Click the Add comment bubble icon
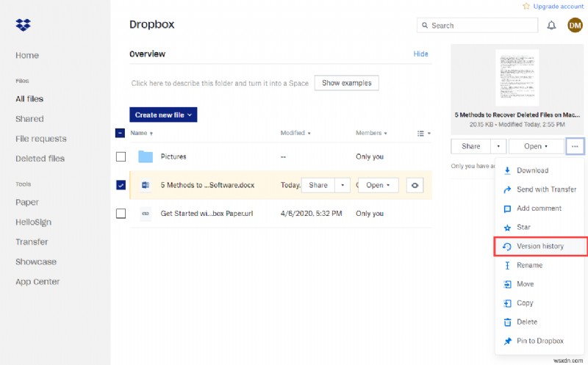Image resolution: width=588 pixels, height=365 pixels. click(x=507, y=209)
